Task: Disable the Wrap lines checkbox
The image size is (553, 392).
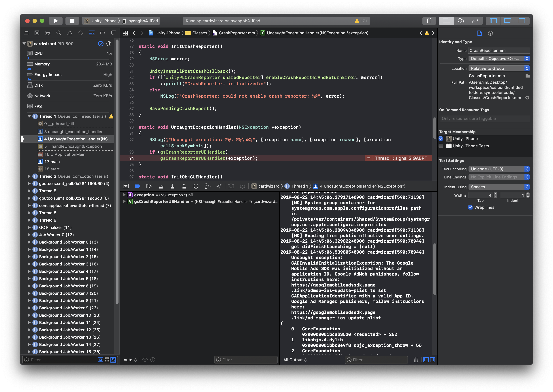Action: (x=470, y=207)
